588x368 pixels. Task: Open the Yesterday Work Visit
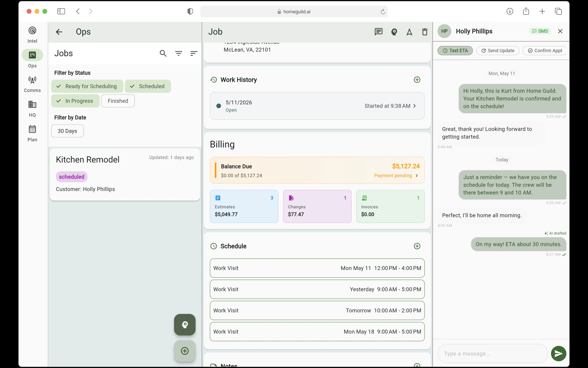(x=317, y=289)
